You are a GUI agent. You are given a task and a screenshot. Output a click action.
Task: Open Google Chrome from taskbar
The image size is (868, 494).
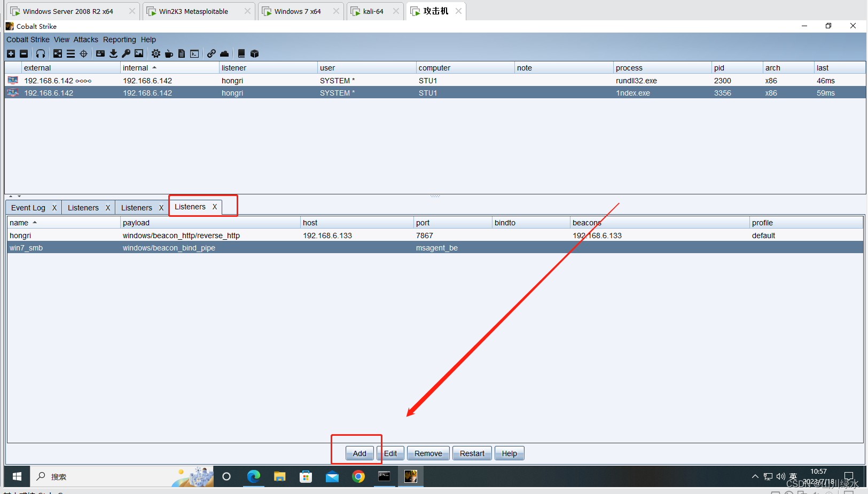[358, 476]
